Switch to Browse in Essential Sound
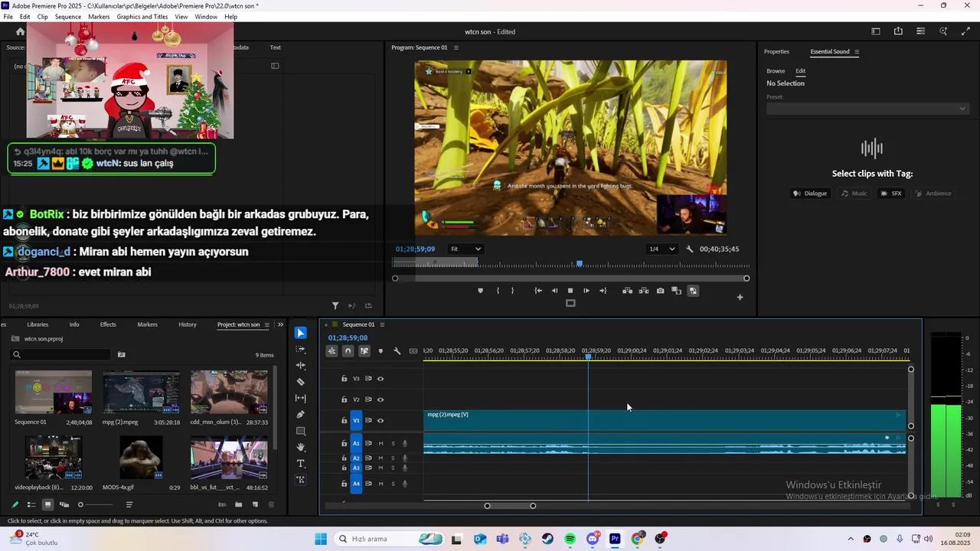 click(776, 71)
